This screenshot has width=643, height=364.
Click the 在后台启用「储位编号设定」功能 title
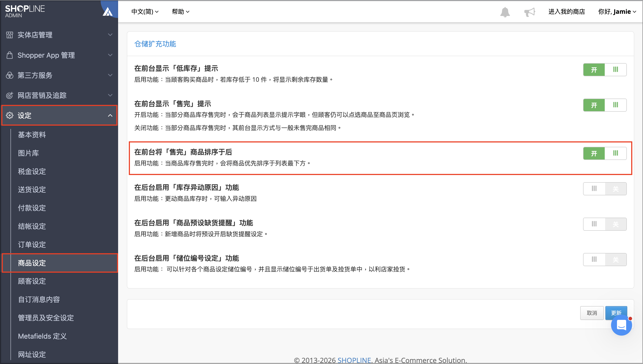pyautogui.click(x=187, y=258)
